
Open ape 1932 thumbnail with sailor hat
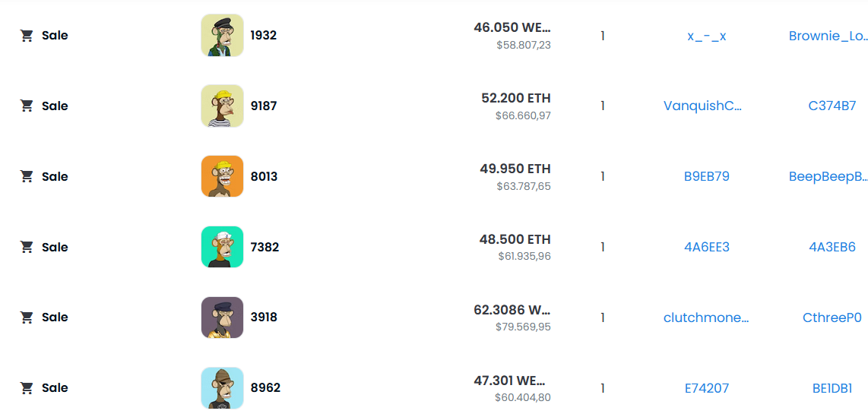222,36
